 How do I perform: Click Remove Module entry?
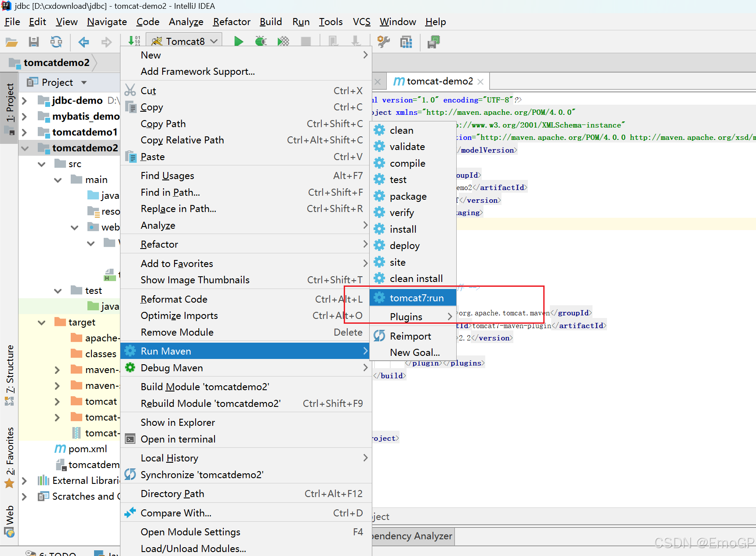(x=246, y=332)
